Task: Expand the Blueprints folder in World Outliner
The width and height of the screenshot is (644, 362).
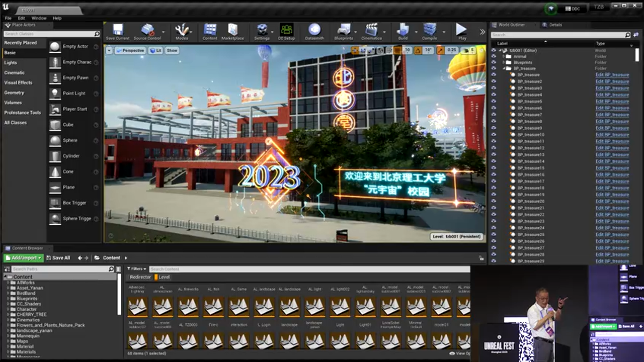Action: pyautogui.click(x=504, y=62)
